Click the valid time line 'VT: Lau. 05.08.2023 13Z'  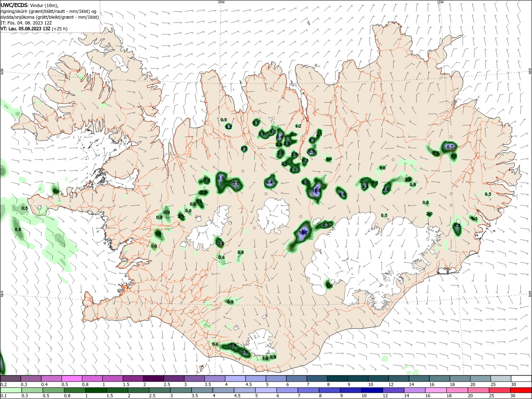(x=25, y=29)
